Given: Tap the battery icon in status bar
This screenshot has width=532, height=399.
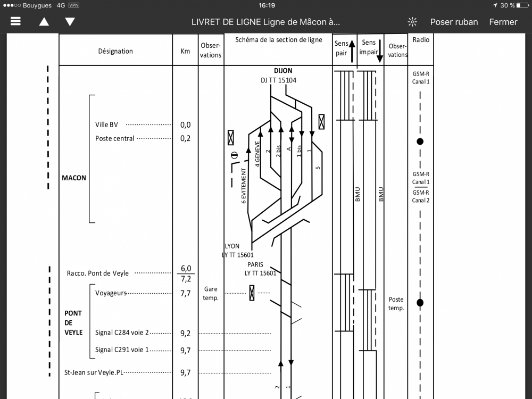Looking at the screenshot, I should pos(523,5).
